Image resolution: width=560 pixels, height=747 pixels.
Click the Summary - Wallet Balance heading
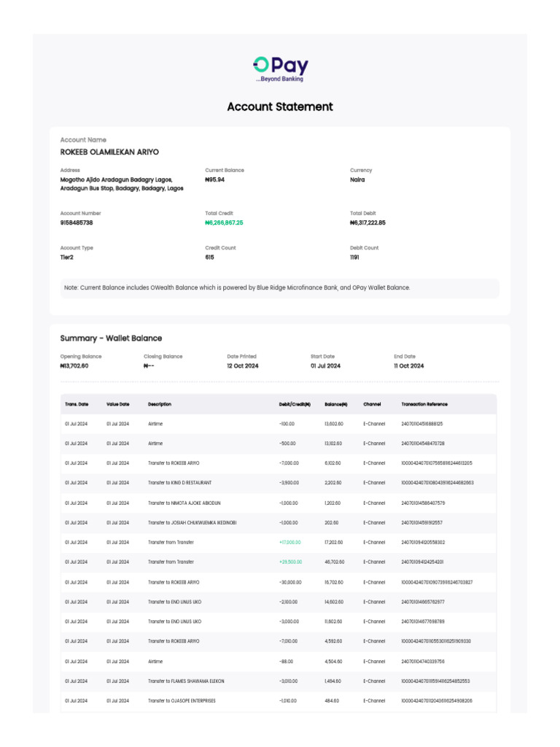click(111, 338)
